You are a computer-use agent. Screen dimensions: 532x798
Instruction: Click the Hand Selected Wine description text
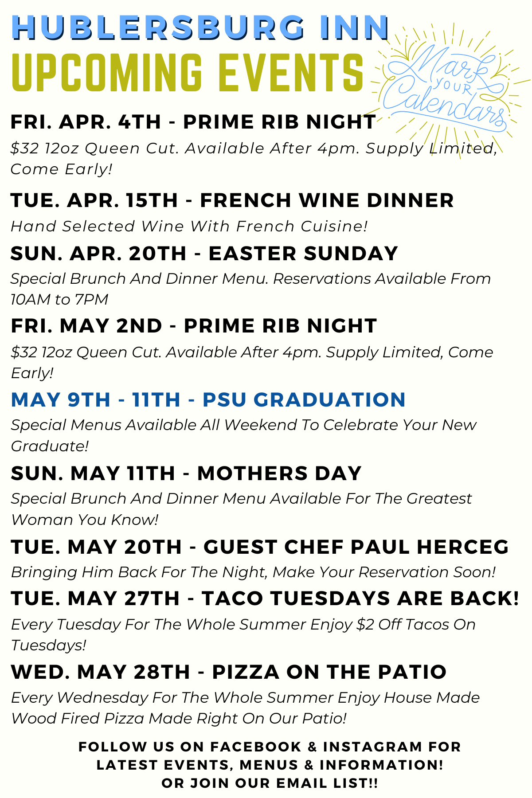(189, 226)
